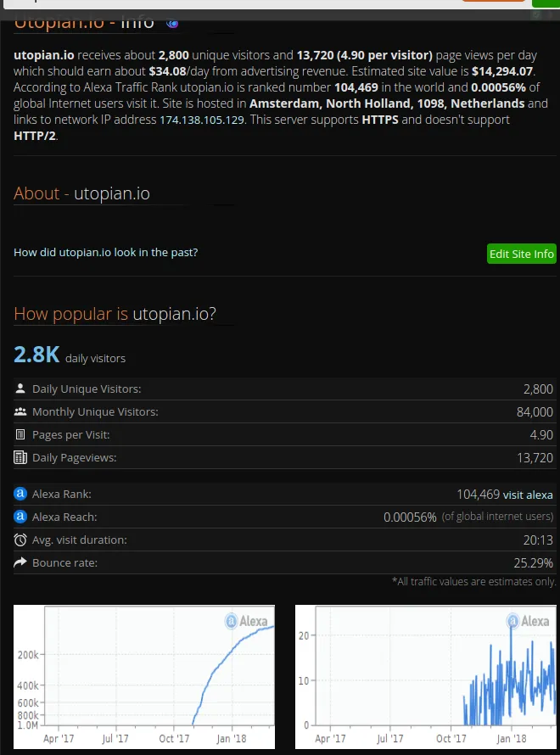This screenshot has width=560, height=755.
Task: Click the Avg. visit duration clock icon
Action: [20, 540]
